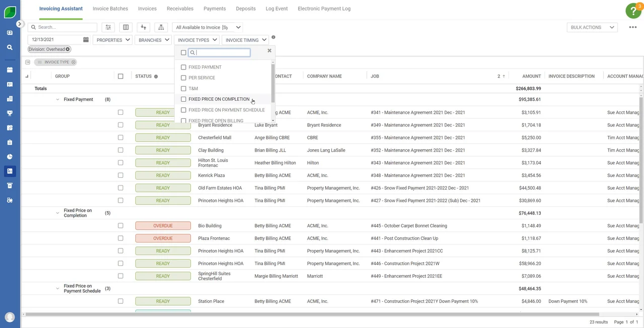Viewport: 644px width, 328px height.
Task: Select the pie chart reports icon
Action: pos(9,156)
